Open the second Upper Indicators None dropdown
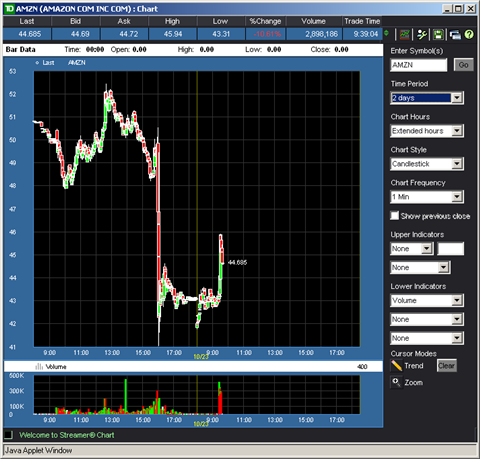This screenshot has height=459, width=480. click(420, 267)
